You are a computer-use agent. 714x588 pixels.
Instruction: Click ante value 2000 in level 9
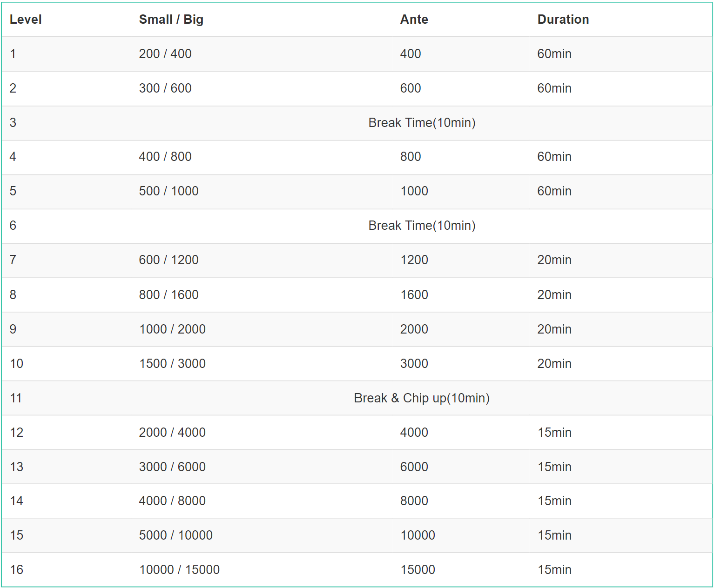click(x=414, y=329)
